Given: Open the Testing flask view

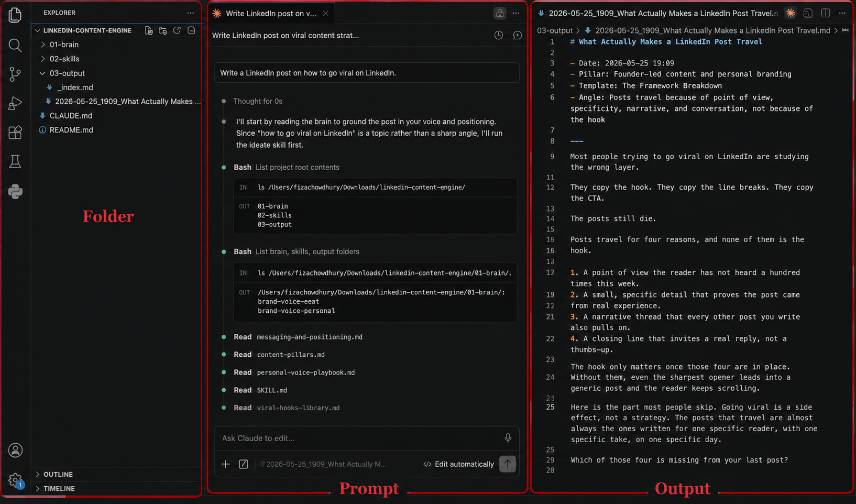Looking at the screenshot, I should click(x=15, y=161).
